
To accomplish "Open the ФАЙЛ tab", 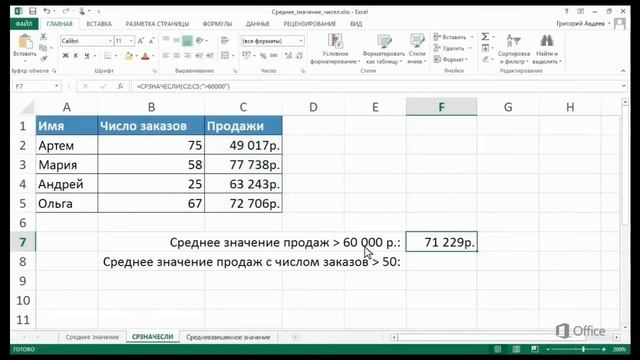I will (24, 24).
